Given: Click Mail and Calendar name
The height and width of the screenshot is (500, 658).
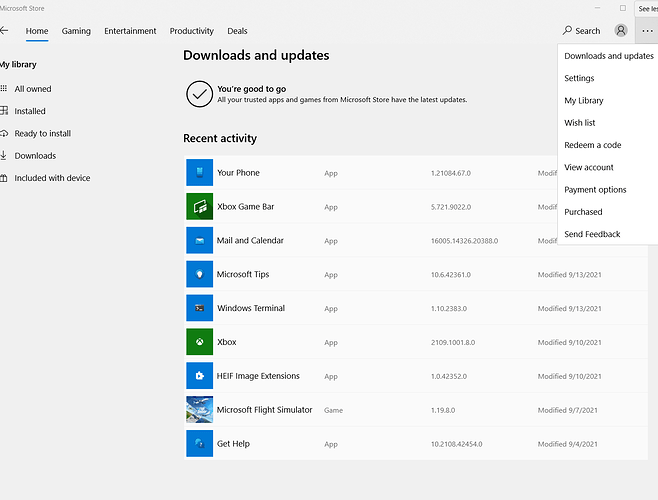Looking at the screenshot, I should [x=250, y=240].
